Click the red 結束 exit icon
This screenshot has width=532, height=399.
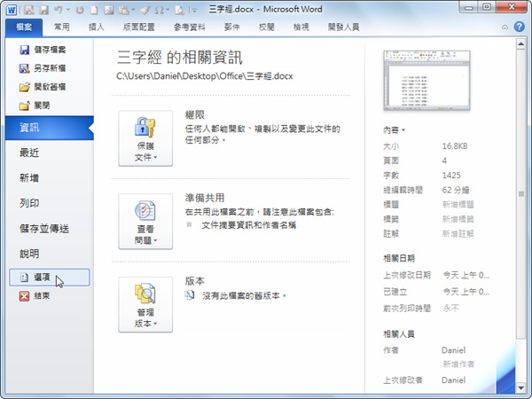click(x=24, y=296)
